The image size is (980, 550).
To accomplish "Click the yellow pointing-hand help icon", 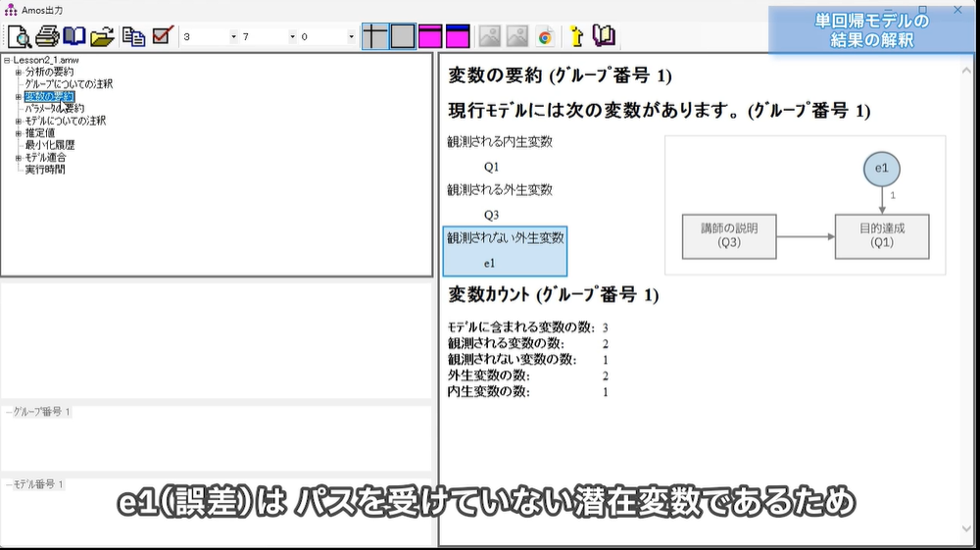I will point(576,36).
